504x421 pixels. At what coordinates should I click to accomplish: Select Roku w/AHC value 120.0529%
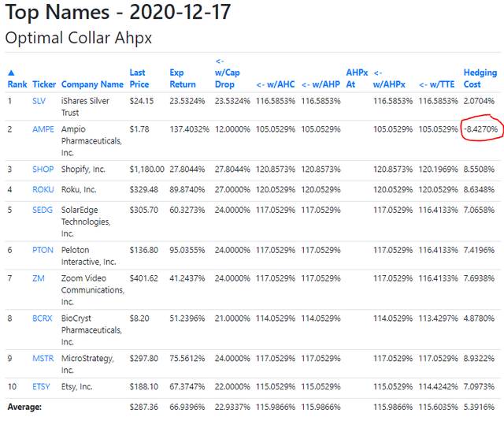point(276,189)
